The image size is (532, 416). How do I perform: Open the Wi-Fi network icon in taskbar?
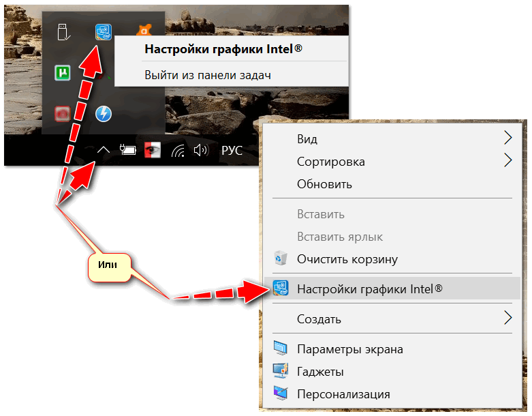tap(178, 151)
